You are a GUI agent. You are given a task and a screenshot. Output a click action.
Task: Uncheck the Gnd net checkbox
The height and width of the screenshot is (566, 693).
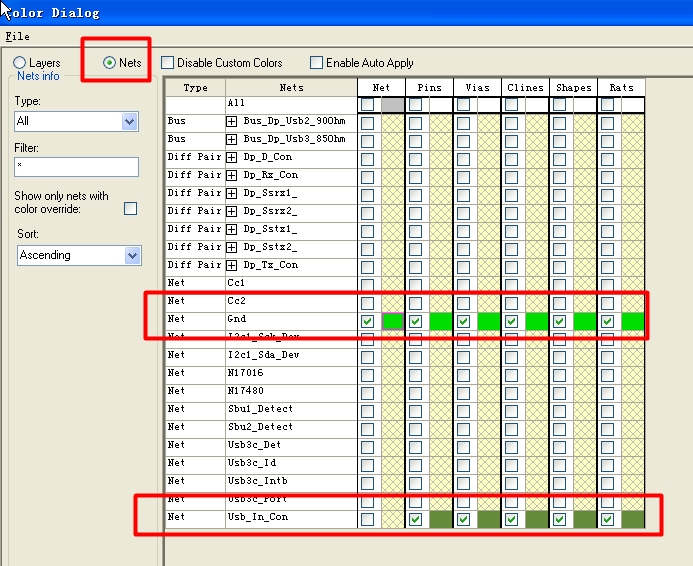coord(368,321)
